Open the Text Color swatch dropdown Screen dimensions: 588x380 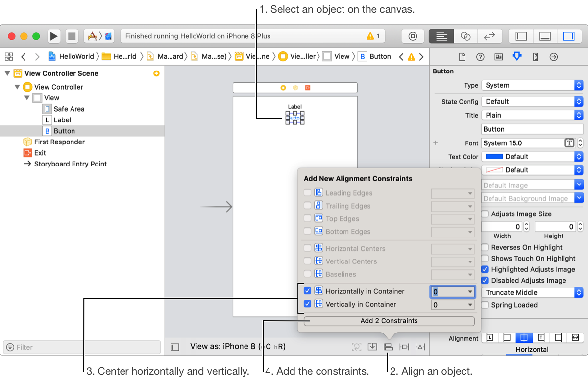(x=532, y=157)
